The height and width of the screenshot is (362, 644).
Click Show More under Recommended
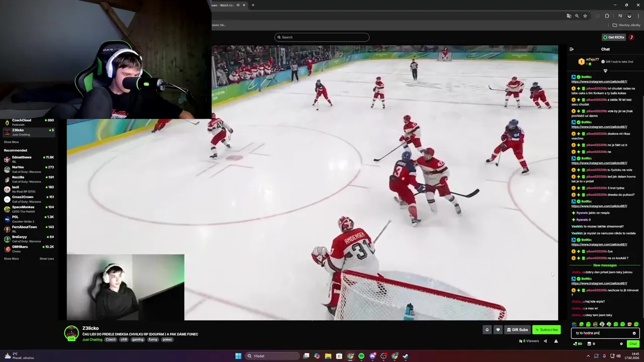click(12, 259)
